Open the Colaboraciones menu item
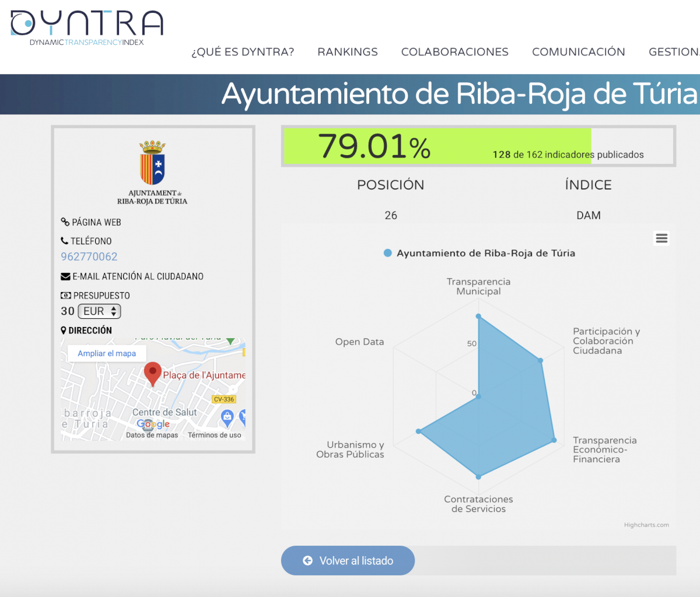700x597 pixels. pos(454,52)
